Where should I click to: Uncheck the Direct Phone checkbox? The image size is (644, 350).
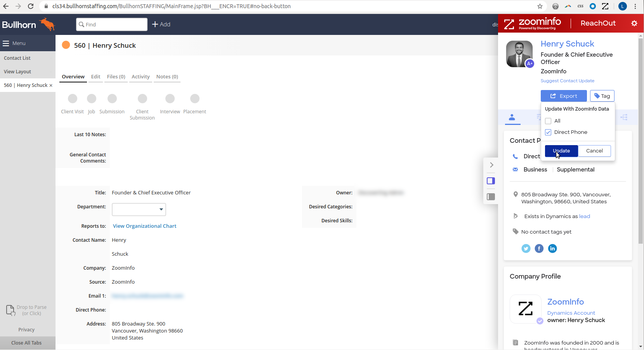(548, 132)
